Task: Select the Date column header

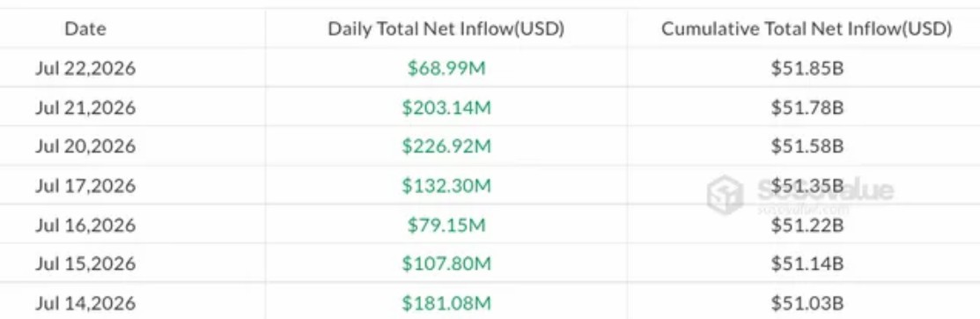Action: pyautogui.click(x=85, y=29)
